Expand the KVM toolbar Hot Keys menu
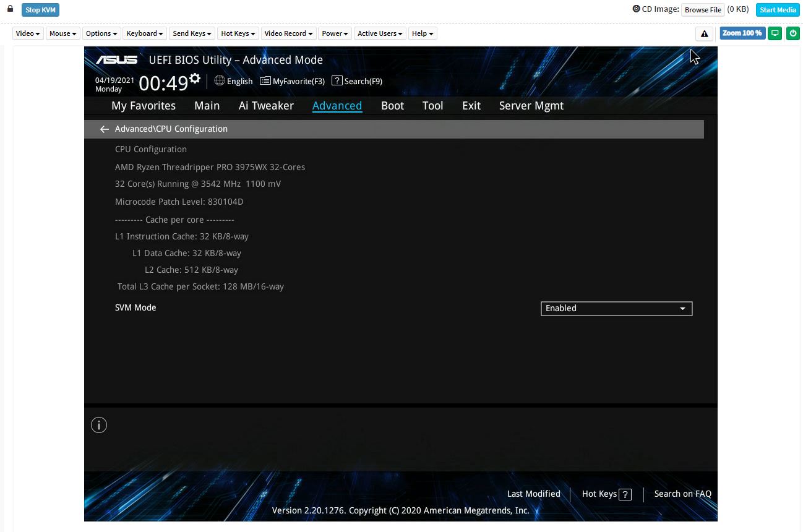Viewport: 803px width, 532px height. pyautogui.click(x=238, y=33)
